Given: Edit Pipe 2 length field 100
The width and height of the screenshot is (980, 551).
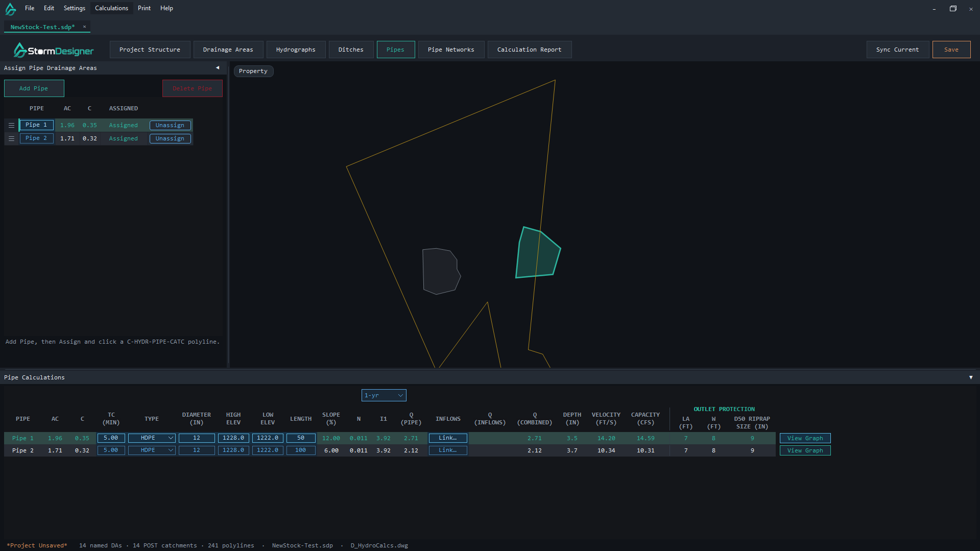Looking at the screenshot, I should (x=301, y=450).
